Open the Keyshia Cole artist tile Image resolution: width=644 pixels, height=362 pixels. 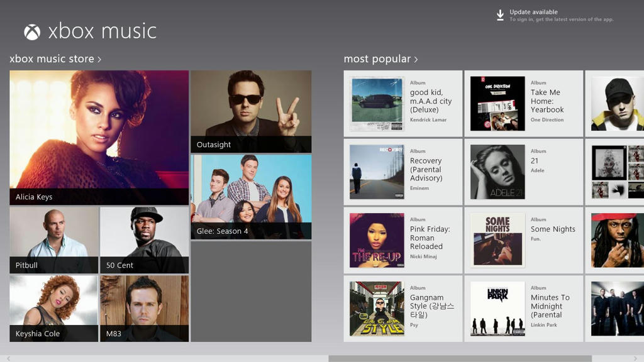[x=53, y=308]
